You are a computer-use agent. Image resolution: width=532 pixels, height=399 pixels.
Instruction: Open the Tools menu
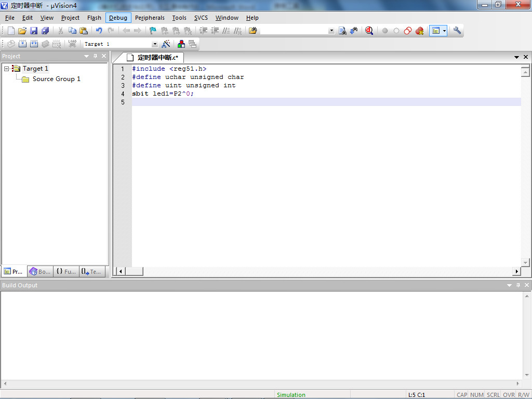pos(179,18)
